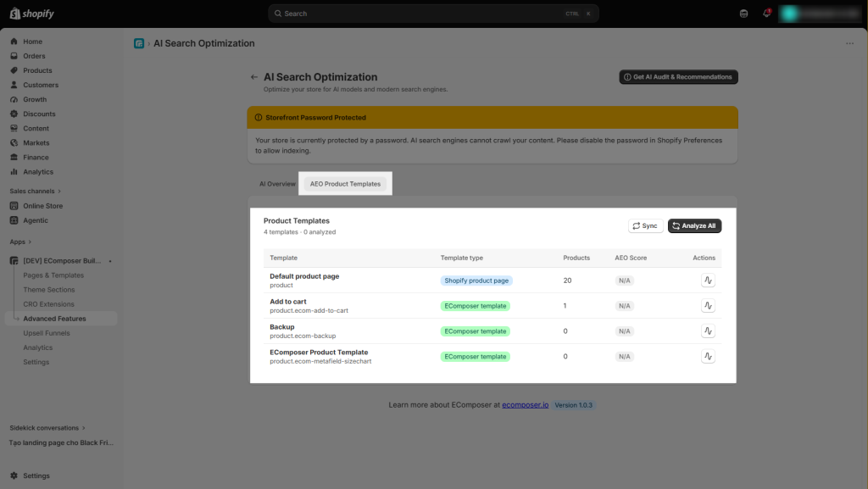Click the Home sidebar icon

coord(14,42)
